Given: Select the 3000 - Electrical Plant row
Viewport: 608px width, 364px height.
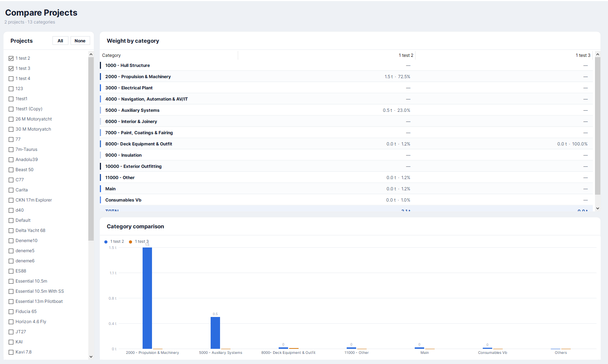Looking at the screenshot, I should 346,88.
